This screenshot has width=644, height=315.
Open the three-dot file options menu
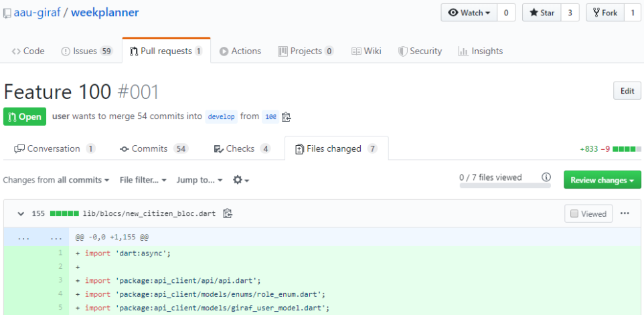click(x=625, y=213)
